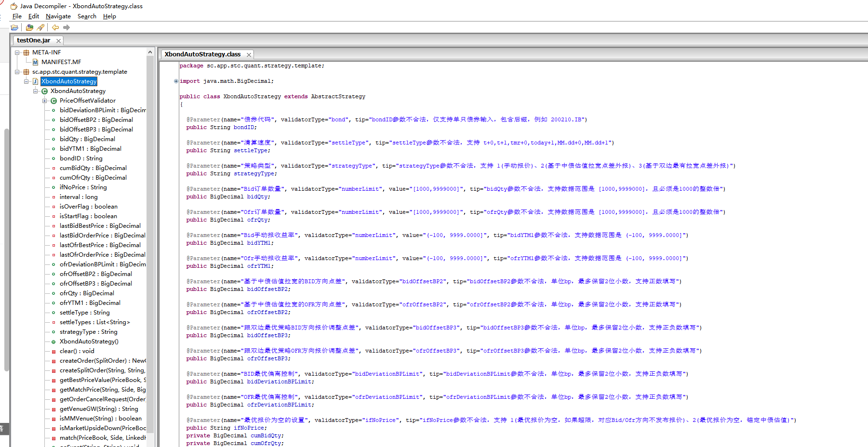Select isStartFlag : boolean field
This screenshot has height=447, width=868.
(88, 216)
